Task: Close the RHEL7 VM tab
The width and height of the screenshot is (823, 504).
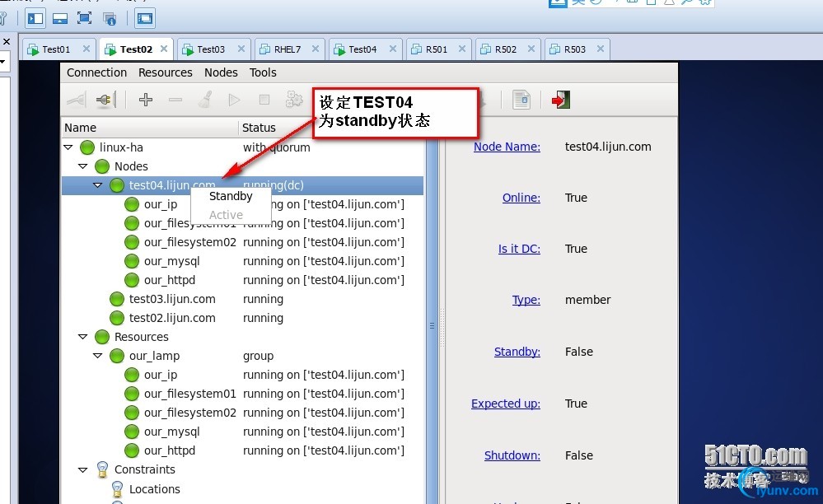Action: [316, 49]
